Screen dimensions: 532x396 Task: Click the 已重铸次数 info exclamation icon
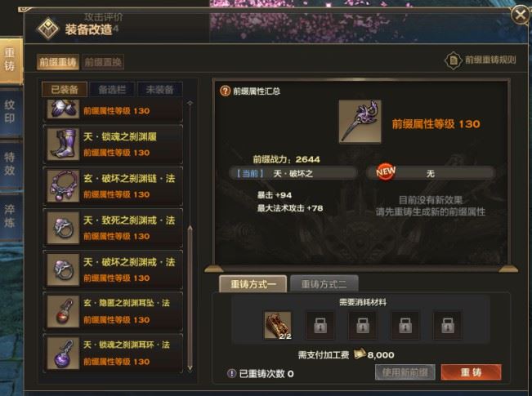pos(232,374)
